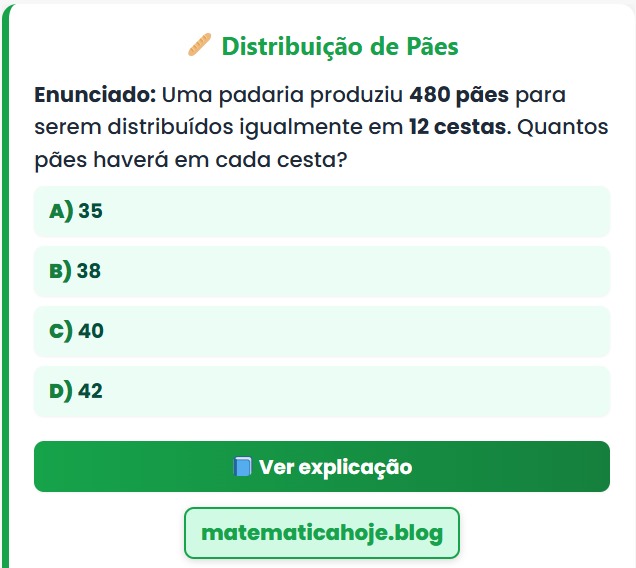Click the green "A)" letter label

(60, 211)
